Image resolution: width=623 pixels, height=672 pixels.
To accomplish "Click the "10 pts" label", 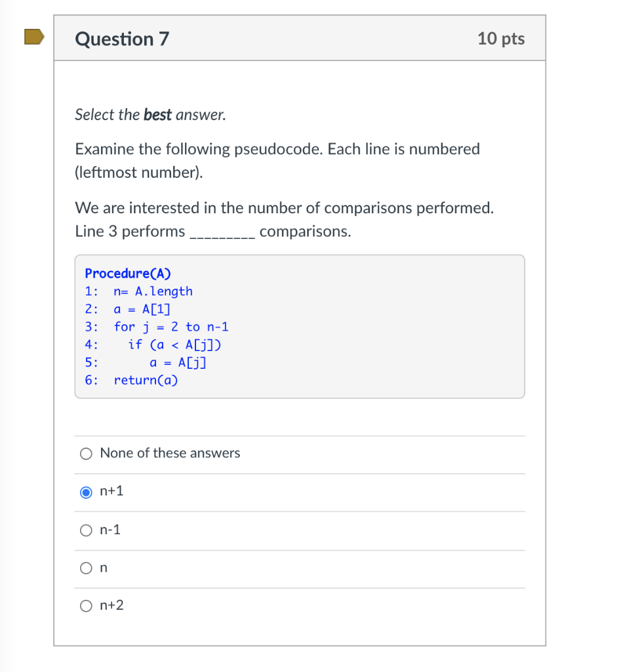I will point(501,39).
